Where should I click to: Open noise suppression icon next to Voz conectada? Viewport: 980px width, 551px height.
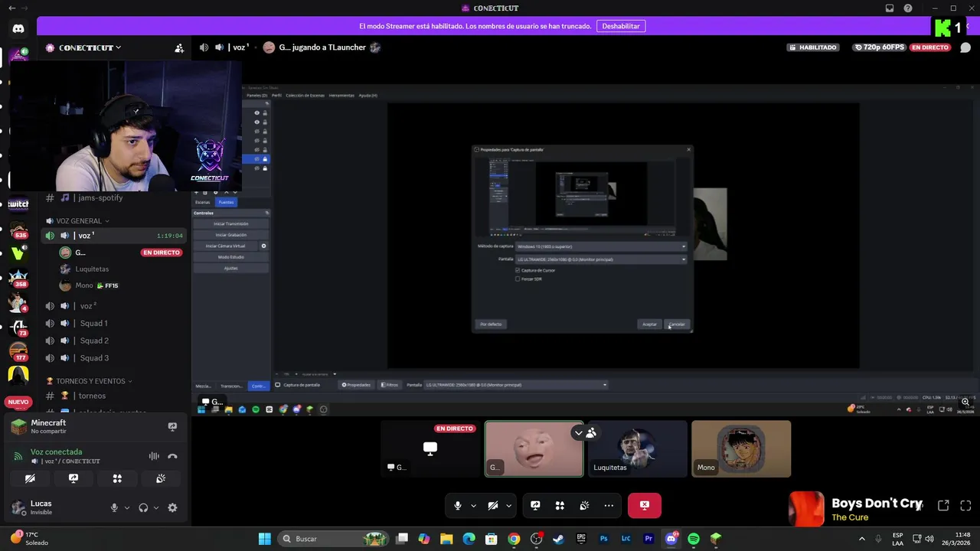[x=154, y=456]
